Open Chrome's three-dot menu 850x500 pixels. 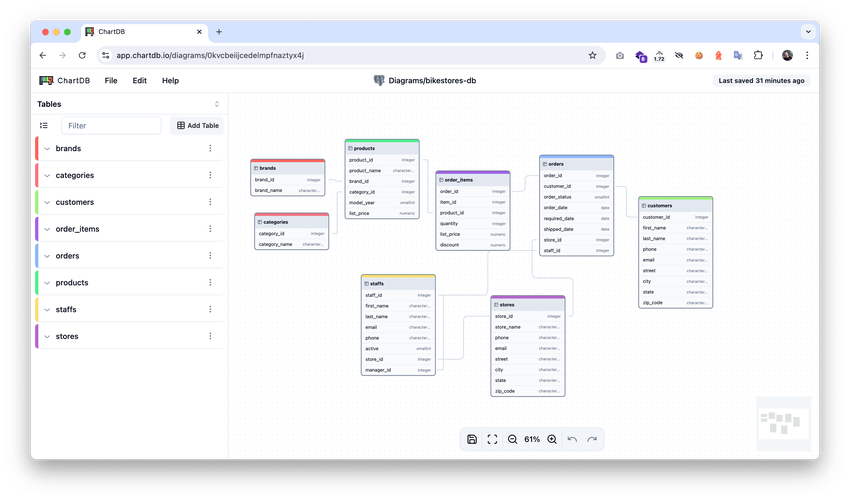807,55
